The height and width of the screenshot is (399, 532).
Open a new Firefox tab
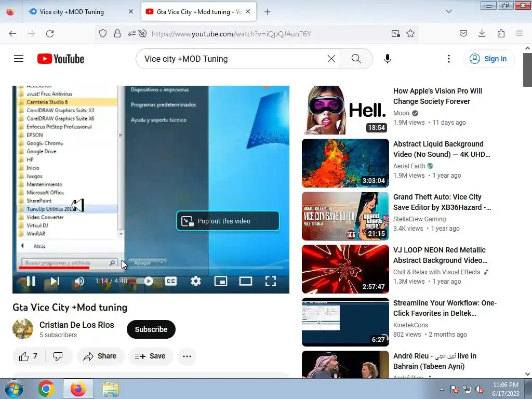[x=268, y=12]
